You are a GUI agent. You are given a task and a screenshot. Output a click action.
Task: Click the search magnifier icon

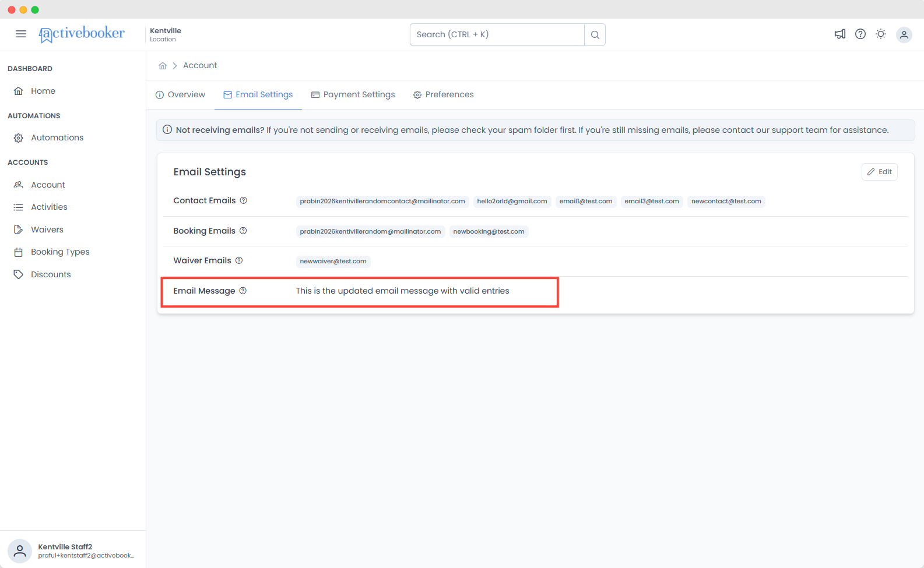click(x=595, y=34)
